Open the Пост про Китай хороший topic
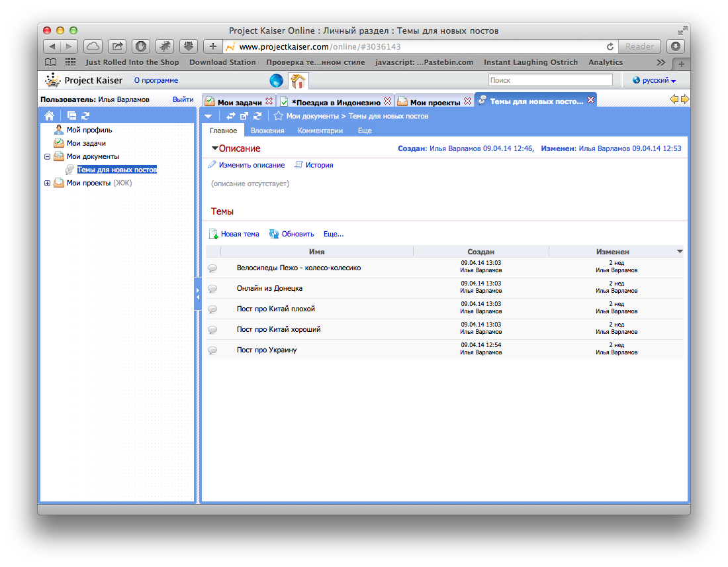728x567 pixels. click(279, 329)
